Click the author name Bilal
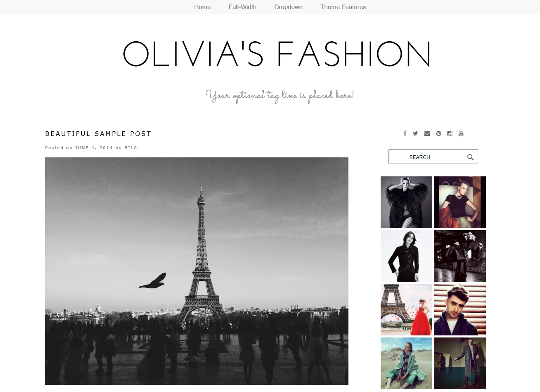This screenshot has height=392, width=540. [133, 147]
